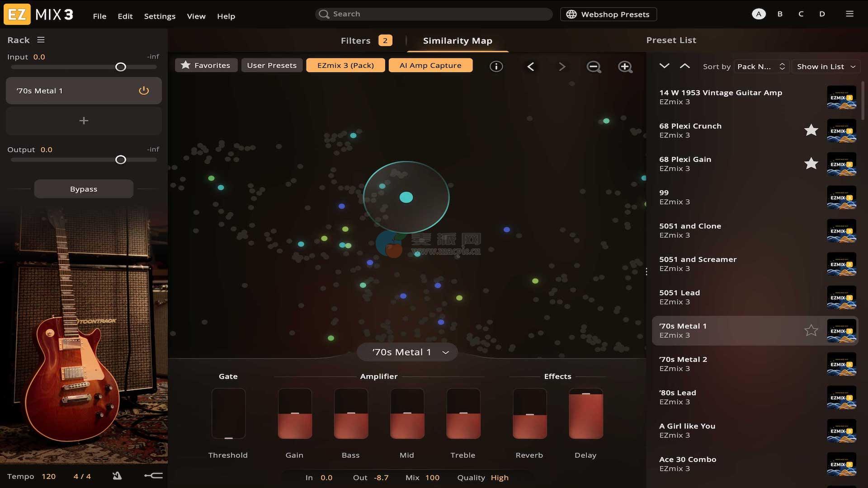Click the Search field
This screenshot has width=868, height=488.
pyautogui.click(x=434, y=14)
